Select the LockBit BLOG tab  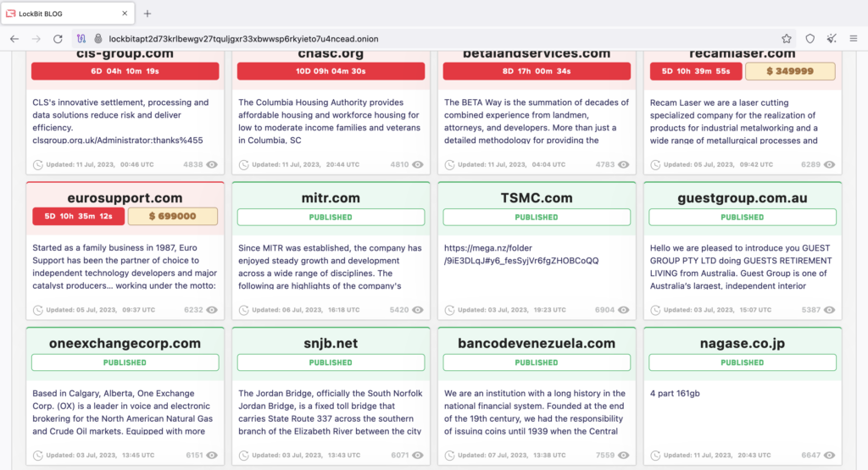click(x=68, y=14)
